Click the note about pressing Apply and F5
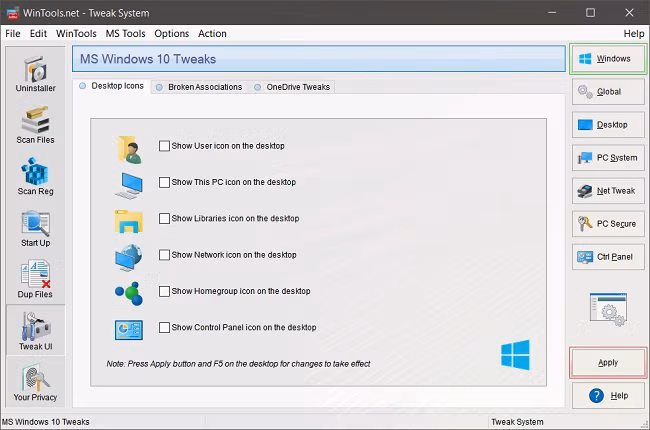The width and height of the screenshot is (650, 430). coord(238,364)
